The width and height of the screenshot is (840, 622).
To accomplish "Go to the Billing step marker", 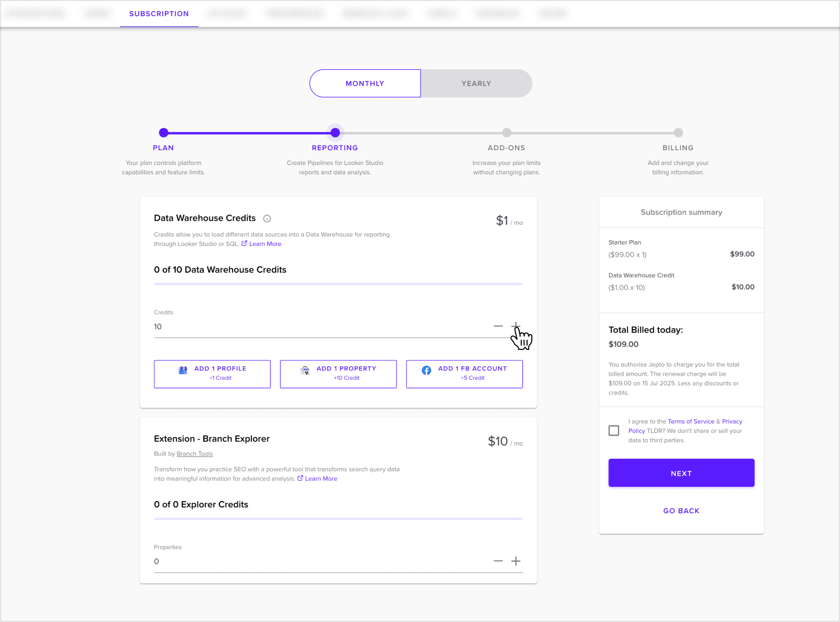I will 678,133.
